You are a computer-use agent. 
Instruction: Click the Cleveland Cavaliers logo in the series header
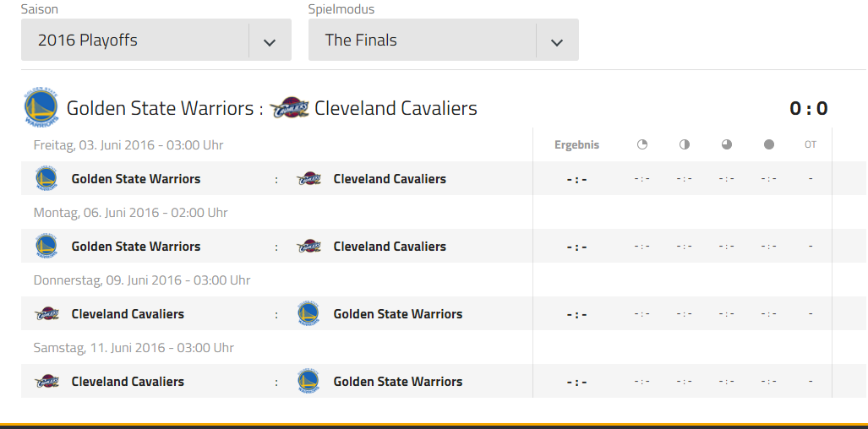[x=289, y=108]
